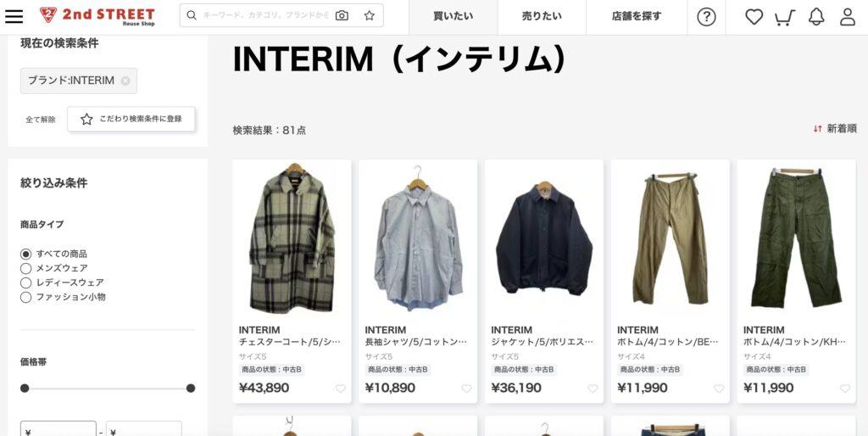Open the user account icon
The image size is (868, 436).
pos(848,17)
